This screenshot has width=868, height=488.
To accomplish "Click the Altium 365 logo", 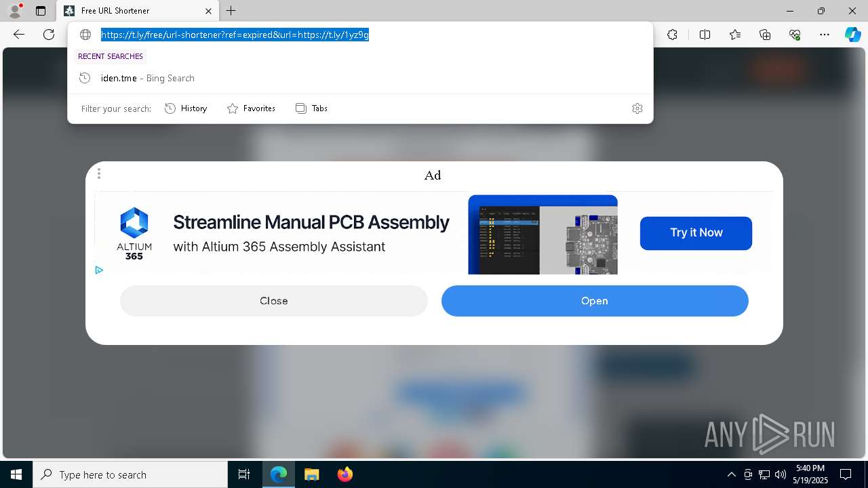I will pyautogui.click(x=134, y=233).
